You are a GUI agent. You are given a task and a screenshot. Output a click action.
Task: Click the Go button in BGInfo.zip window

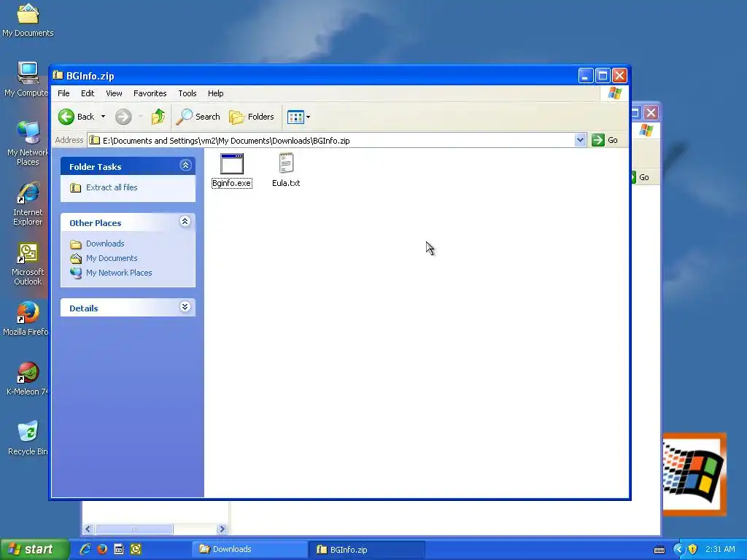click(x=605, y=140)
